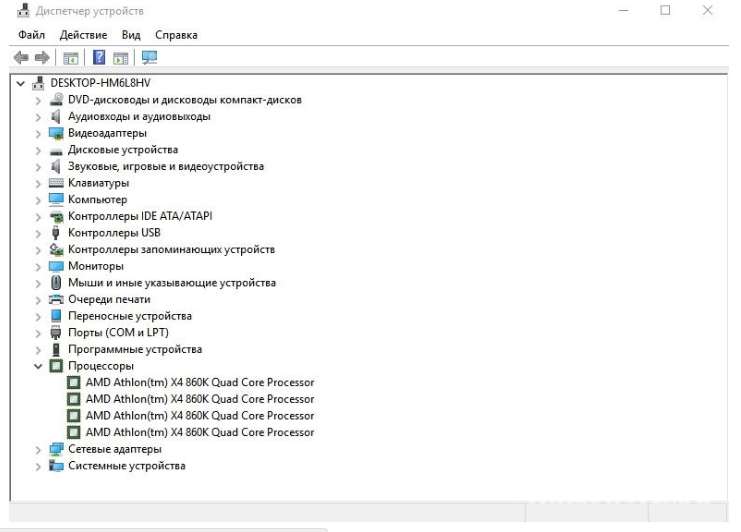Open the Вид menu

pos(131,35)
